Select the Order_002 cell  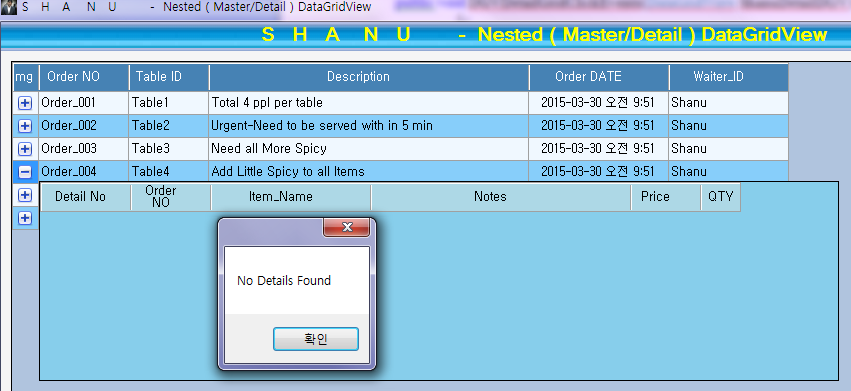point(84,126)
